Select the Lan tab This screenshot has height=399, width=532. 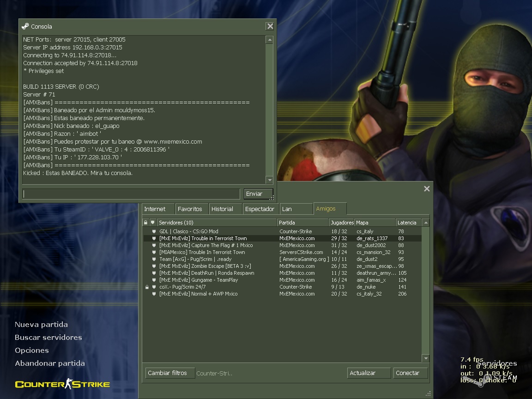tap(296, 209)
